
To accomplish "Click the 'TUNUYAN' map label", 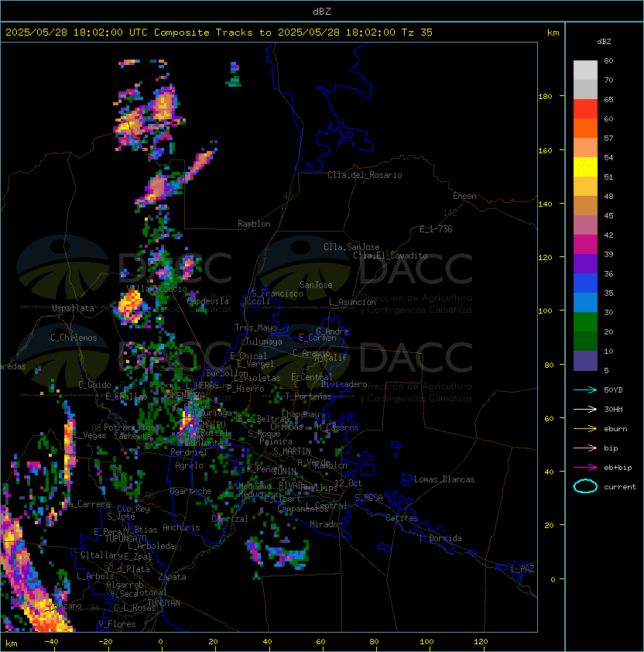I will coord(164,603).
